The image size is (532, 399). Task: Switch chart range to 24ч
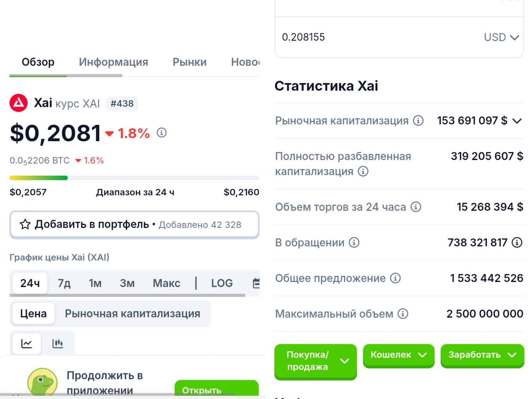point(30,283)
